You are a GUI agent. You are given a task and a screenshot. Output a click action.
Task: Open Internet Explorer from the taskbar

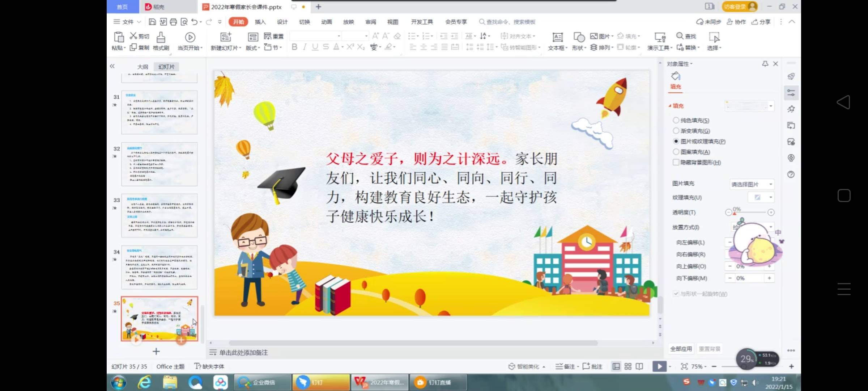144,382
